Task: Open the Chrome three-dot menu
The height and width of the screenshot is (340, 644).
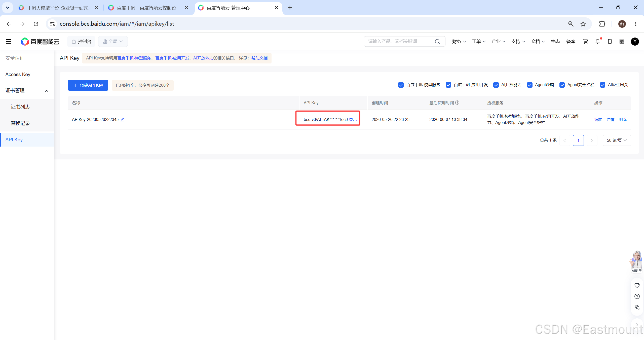Action: (636, 24)
